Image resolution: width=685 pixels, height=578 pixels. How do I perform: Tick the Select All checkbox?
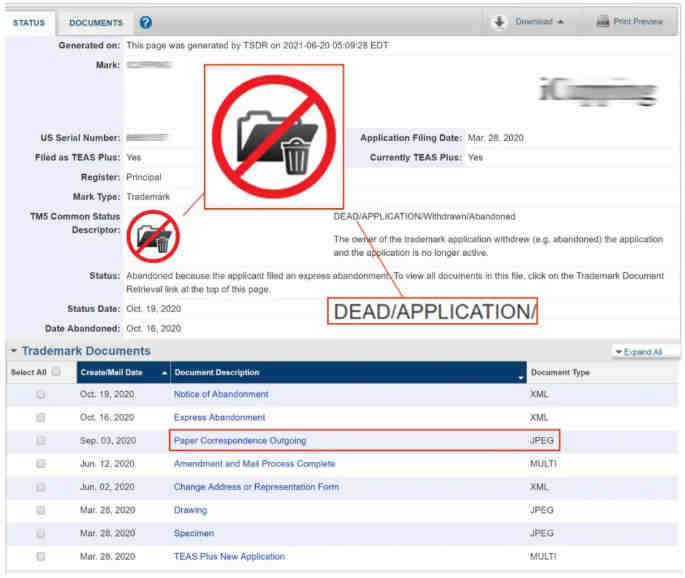(x=56, y=372)
